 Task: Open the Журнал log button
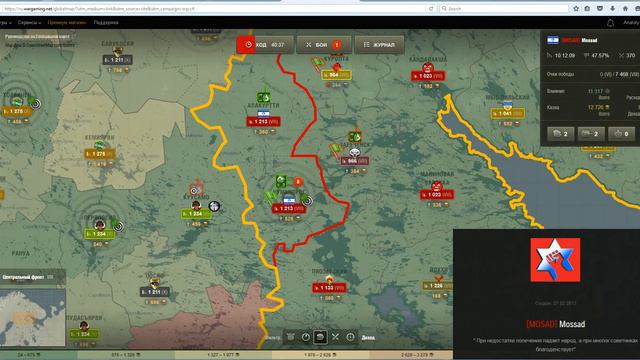click(380, 45)
